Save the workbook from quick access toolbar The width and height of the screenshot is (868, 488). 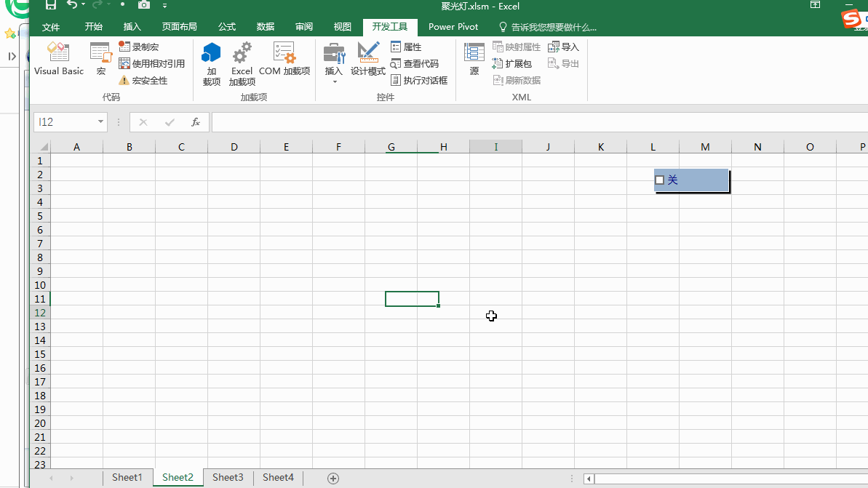click(50, 5)
